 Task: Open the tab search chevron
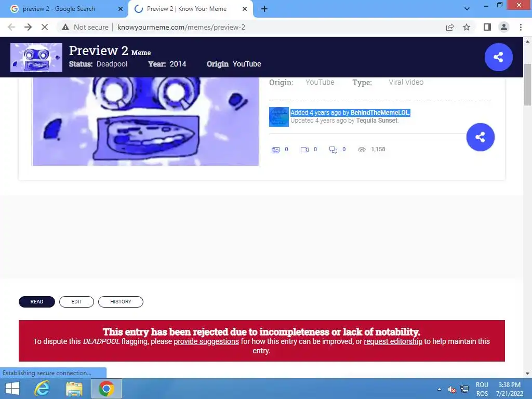coord(467,9)
